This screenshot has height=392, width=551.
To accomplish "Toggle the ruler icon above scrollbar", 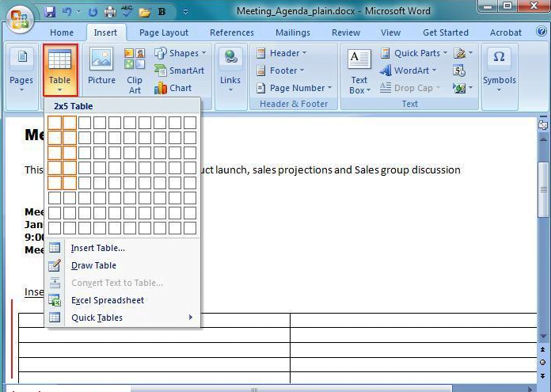I will [x=543, y=124].
